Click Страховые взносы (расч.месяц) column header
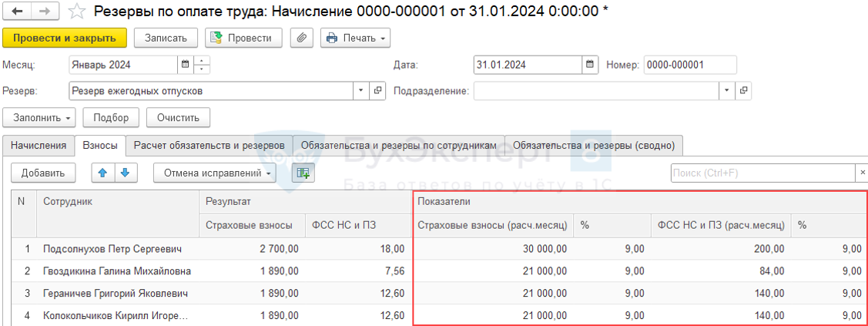 click(x=493, y=225)
